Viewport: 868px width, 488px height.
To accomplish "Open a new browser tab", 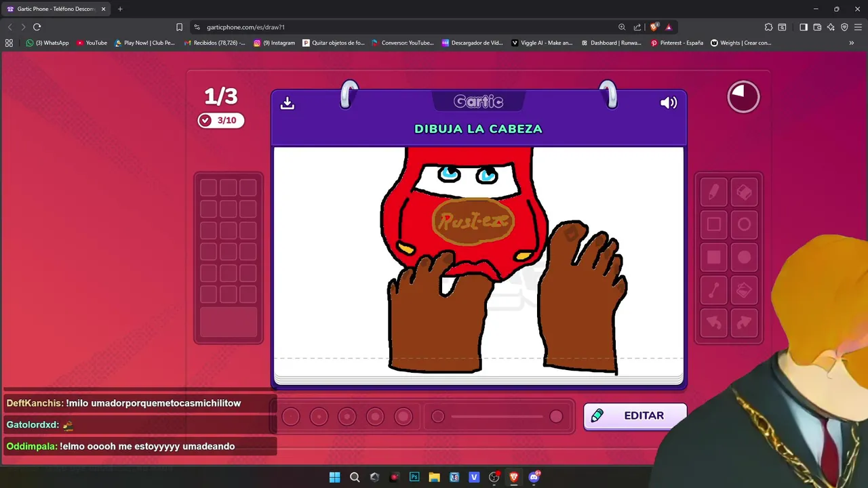I will click(x=120, y=9).
